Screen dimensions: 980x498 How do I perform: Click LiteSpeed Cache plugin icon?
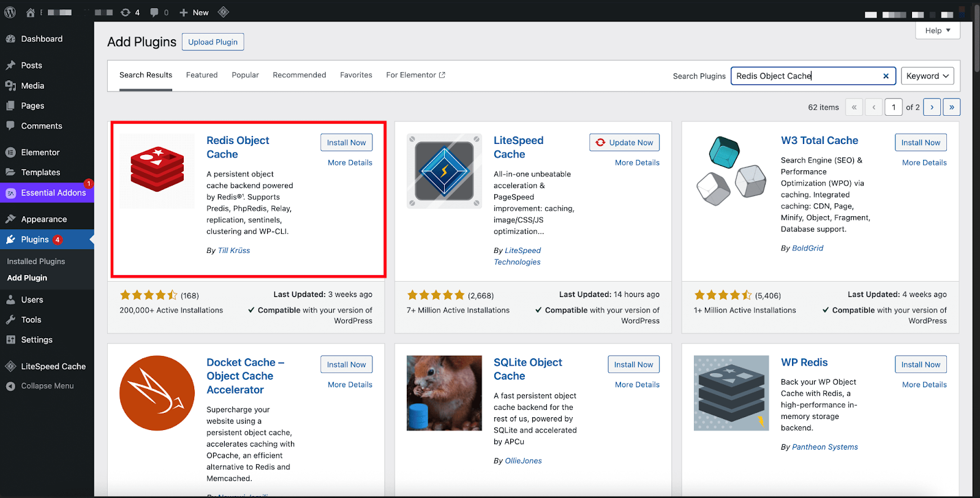[444, 171]
